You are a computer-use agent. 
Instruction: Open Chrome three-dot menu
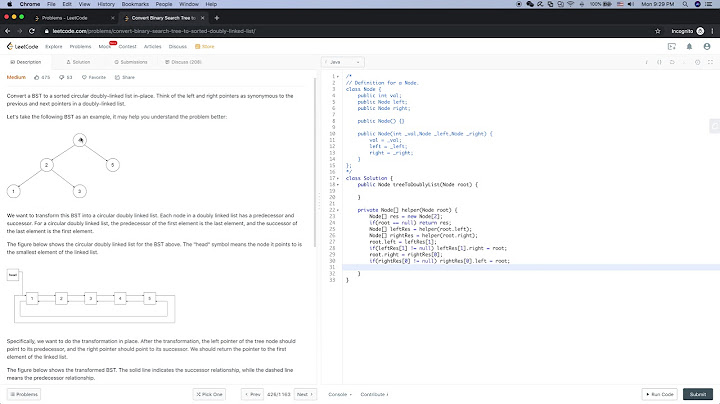coord(712,31)
